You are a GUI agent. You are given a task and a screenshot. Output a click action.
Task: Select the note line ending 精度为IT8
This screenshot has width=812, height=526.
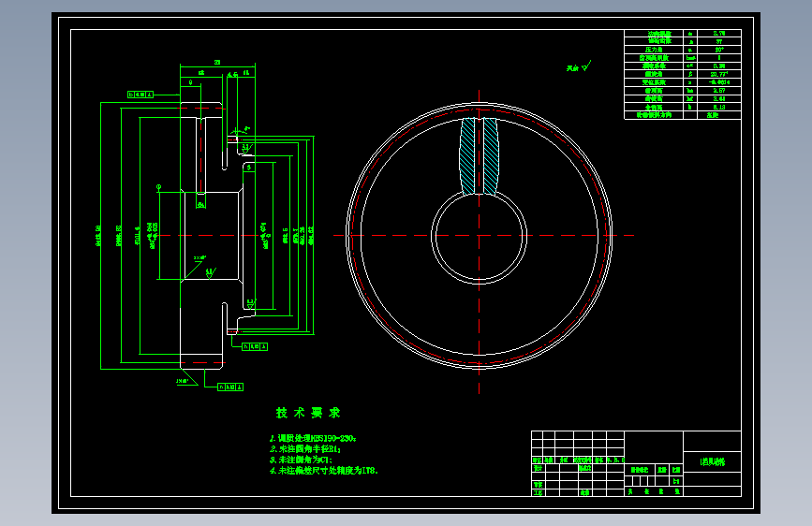pyautogui.click(x=324, y=471)
